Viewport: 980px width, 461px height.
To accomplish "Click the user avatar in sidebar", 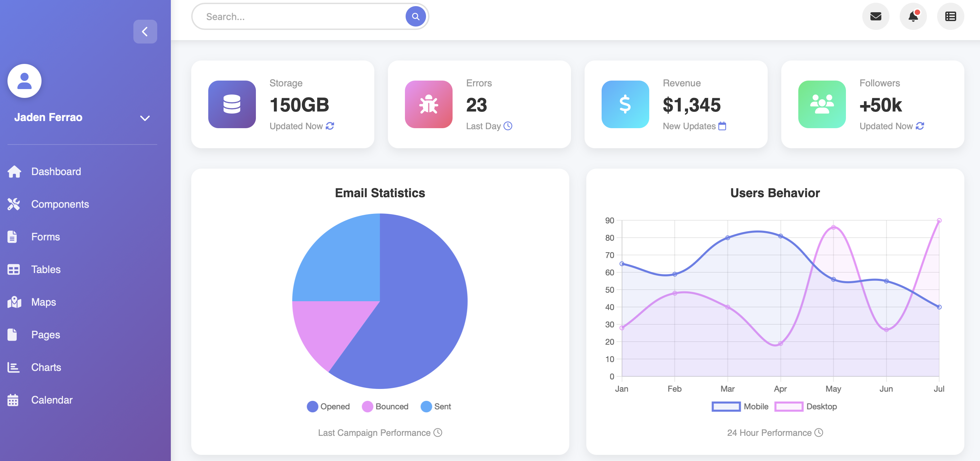I will [24, 81].
